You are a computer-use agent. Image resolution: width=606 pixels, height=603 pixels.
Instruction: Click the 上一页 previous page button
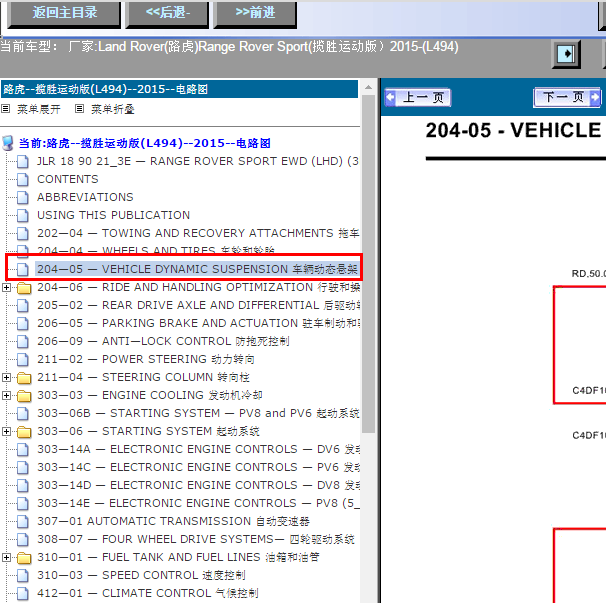click(418, 97)
